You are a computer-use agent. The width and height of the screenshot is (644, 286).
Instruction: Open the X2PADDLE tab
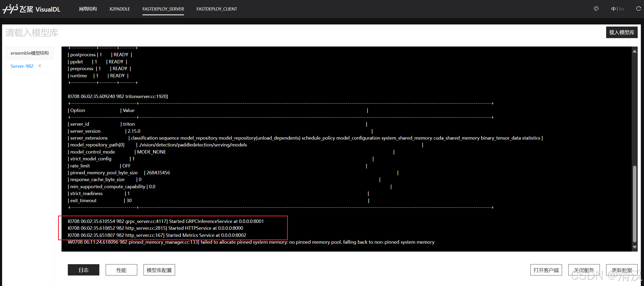click(x=120, y=9)
